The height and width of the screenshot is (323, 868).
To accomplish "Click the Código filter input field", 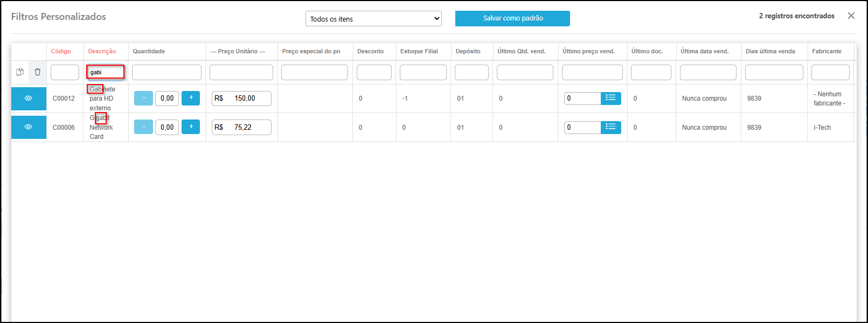I will 65,72.
